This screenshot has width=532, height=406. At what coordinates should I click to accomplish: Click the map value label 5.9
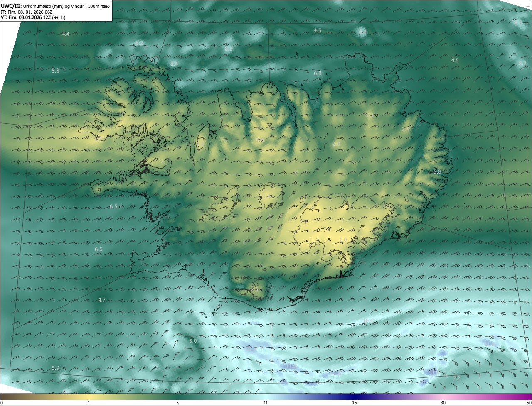pyautogui.click(x=55, y=368)
